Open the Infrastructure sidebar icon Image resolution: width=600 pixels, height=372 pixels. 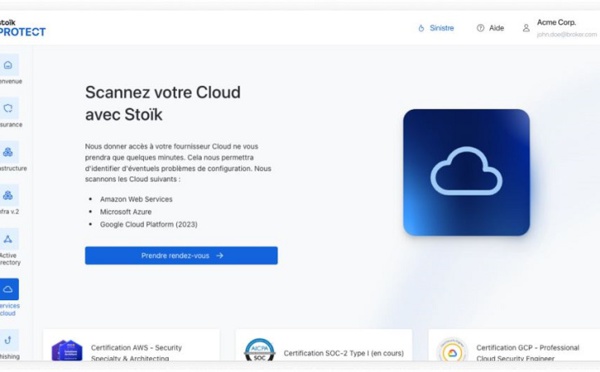(8, 152)
